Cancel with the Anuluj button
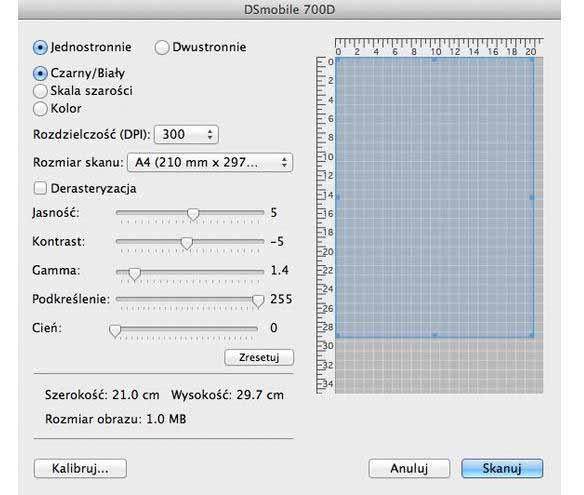 pyautogui.click(x=409, y=468)
